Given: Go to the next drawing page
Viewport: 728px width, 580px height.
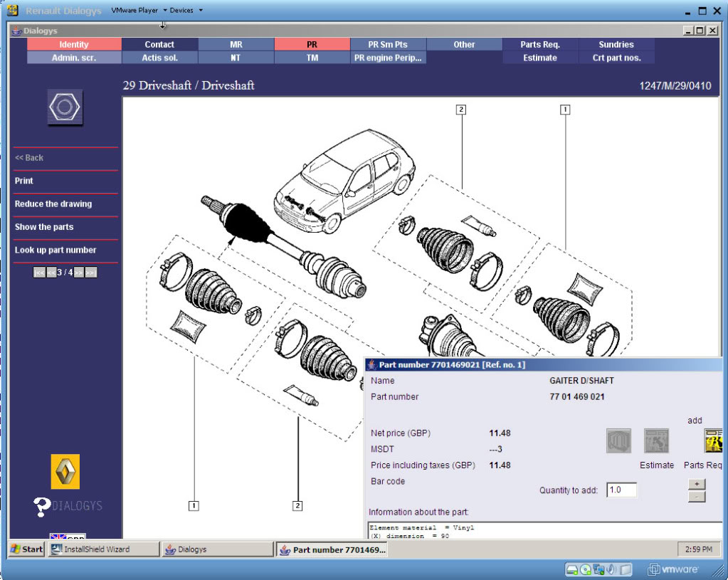Looking at the screenshot, I should [x=79, y=273].
